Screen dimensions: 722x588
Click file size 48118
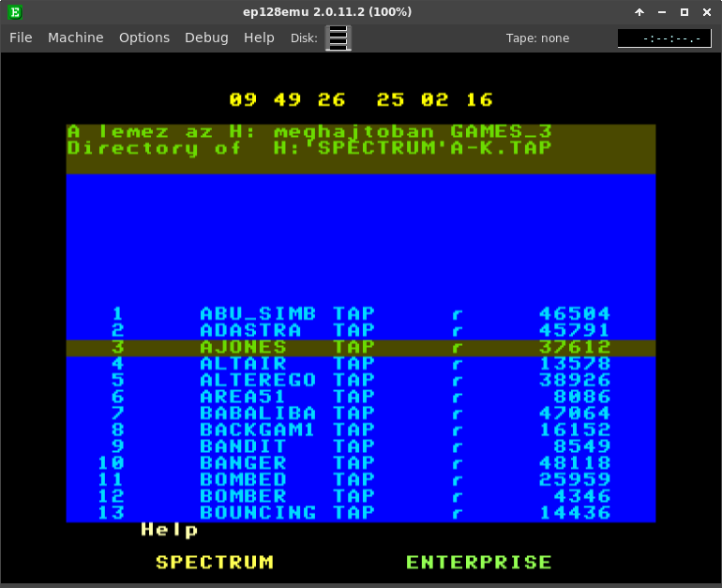(575, 463)
